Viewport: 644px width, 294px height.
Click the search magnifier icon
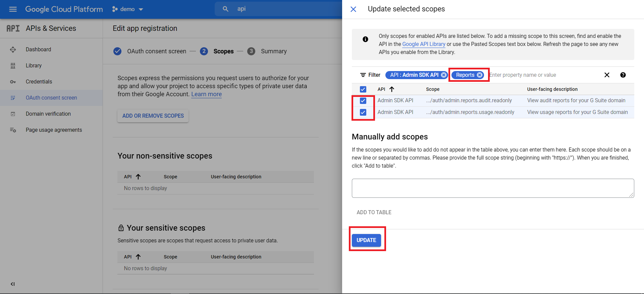(x=225, y=9)
